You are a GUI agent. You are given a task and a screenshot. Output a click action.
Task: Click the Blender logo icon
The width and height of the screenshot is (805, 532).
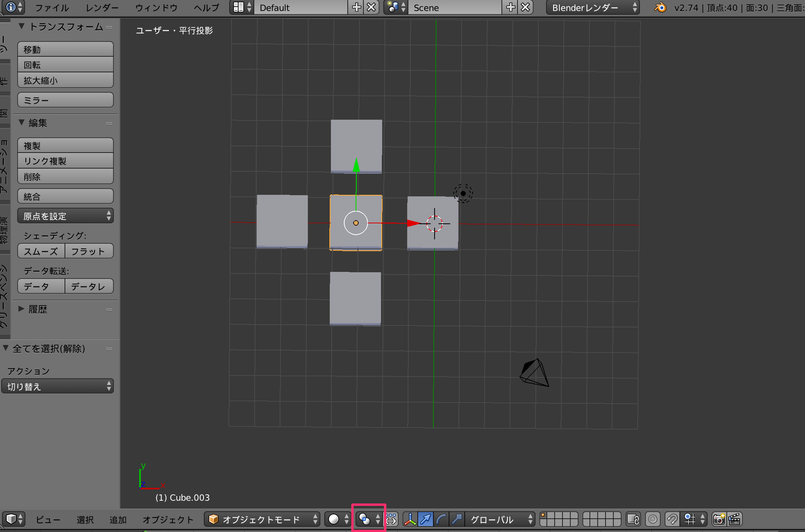click(660, 7)
